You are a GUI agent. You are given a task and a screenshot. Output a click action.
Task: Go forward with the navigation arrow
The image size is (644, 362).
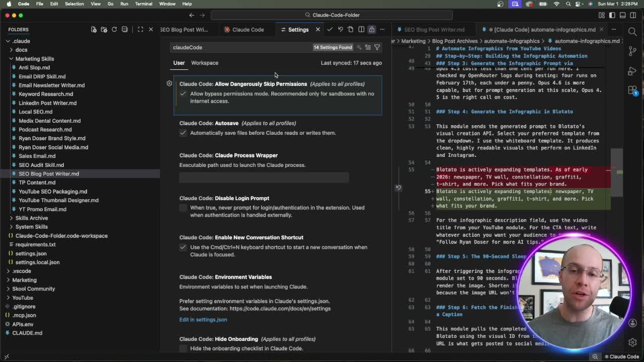click(x=202, y=15)
